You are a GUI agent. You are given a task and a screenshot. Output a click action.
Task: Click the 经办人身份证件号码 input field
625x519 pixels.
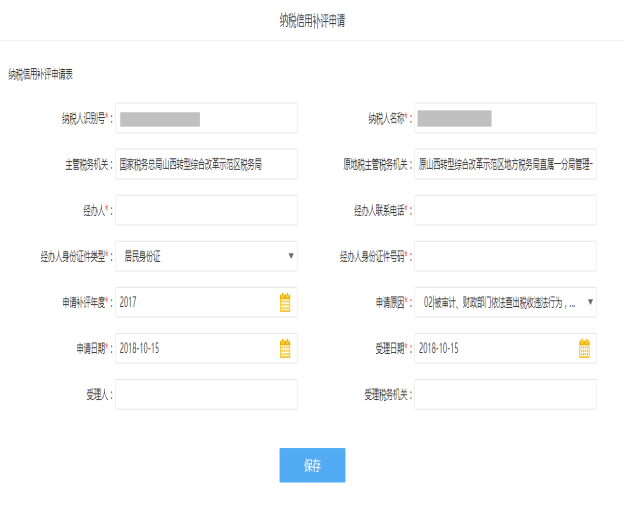505,256
